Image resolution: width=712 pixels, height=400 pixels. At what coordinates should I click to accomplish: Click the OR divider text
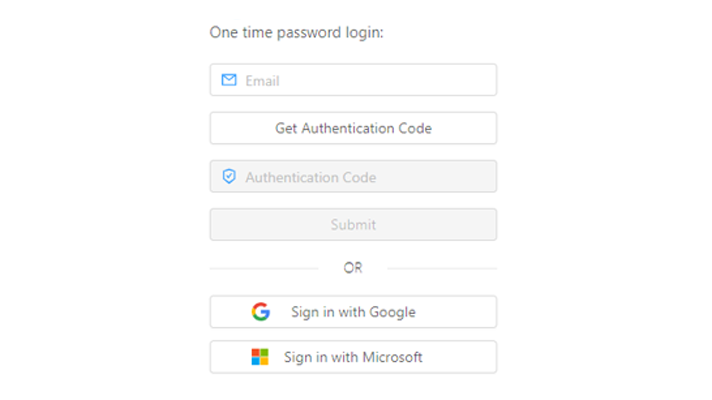tap(353, 268)
